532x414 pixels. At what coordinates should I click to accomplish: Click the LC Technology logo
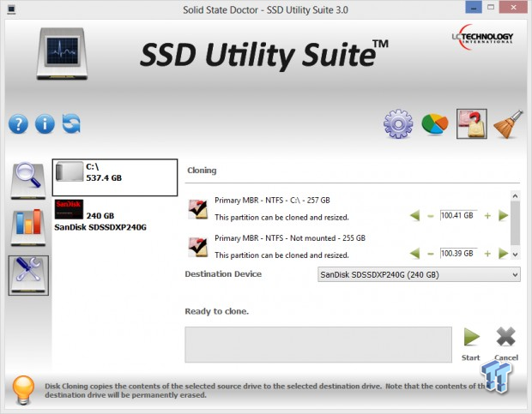[x=482, y=37]
